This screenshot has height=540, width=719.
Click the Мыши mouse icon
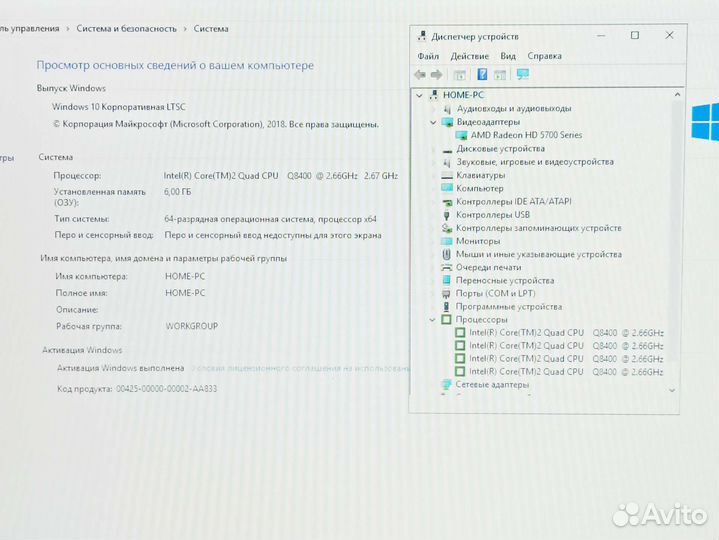(x=446, y=254)
